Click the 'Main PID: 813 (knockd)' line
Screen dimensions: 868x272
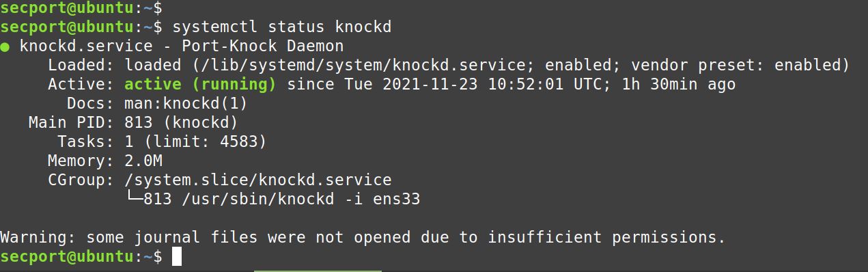pos(133,123)
